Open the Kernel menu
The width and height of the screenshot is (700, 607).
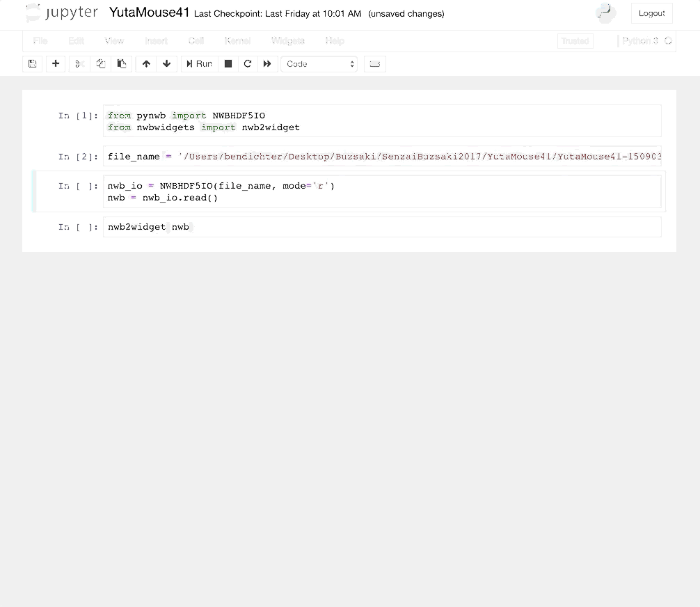click(x=237, y=40)
